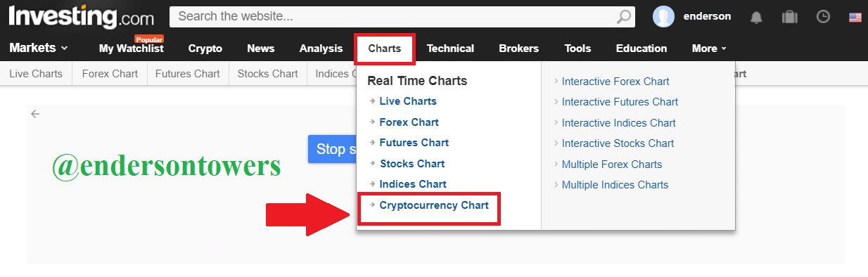Open the enderson account menu
Screen dimensions: 868x277
707,16
